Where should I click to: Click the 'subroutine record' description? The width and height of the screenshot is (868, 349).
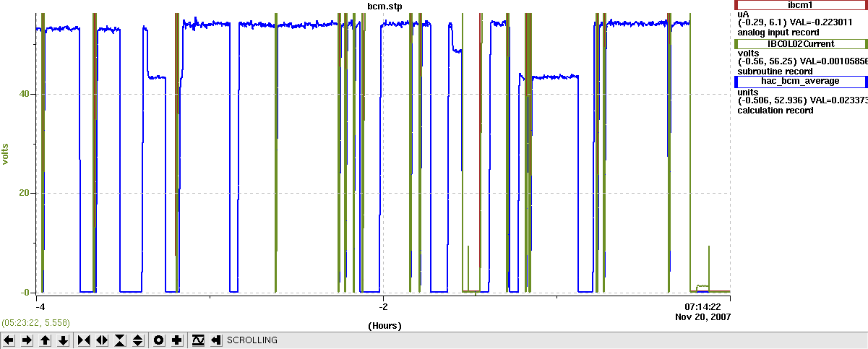point(775,72)
